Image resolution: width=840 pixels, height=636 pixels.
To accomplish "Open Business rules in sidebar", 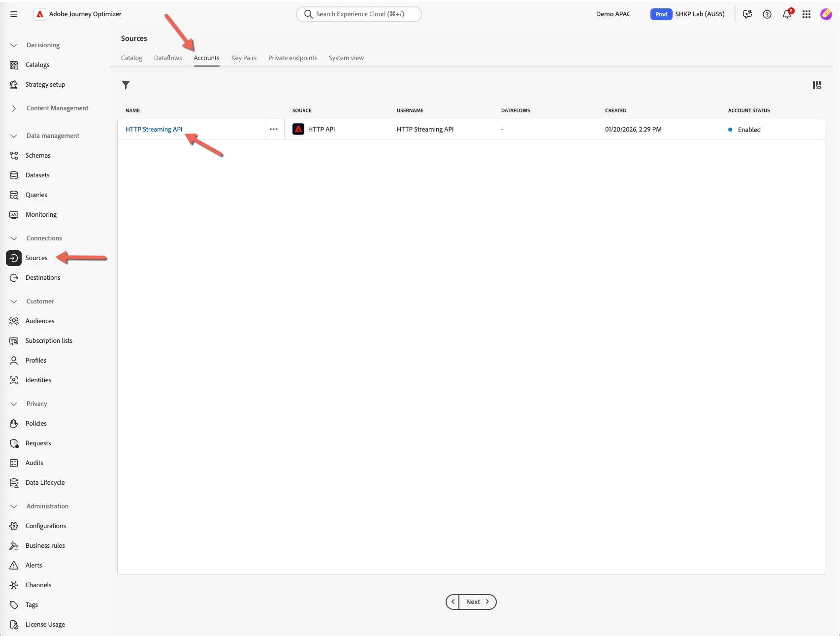I will pyautogui.click(x=45, y=545).
